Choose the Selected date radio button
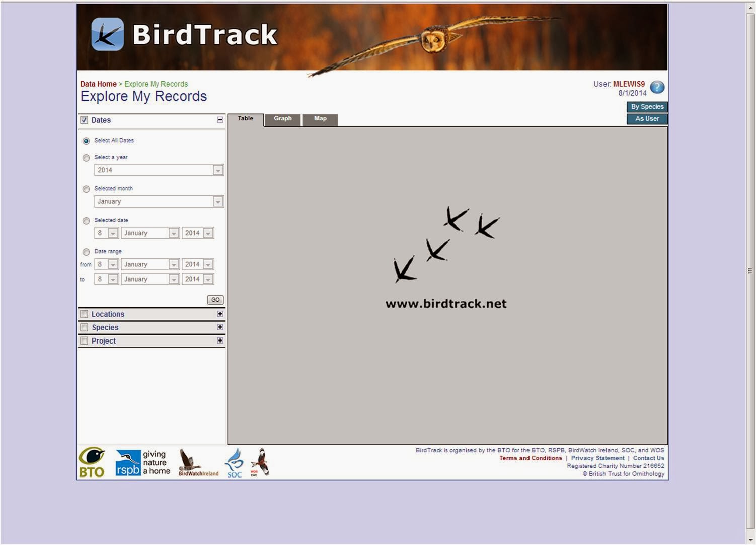The width and height of the screenshot is (756, 545). 86,221
